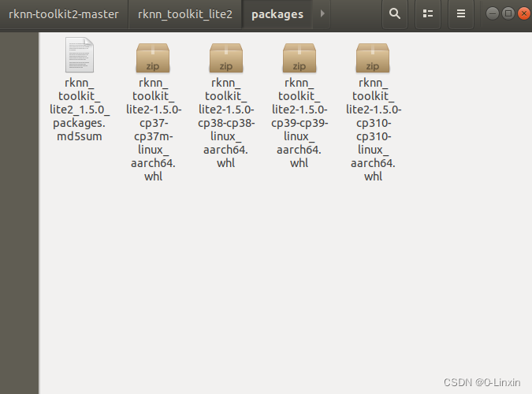Click filename label ending cp37m-linux_aarch64.whl
The image size is (532, 394).
coord(154,129)
